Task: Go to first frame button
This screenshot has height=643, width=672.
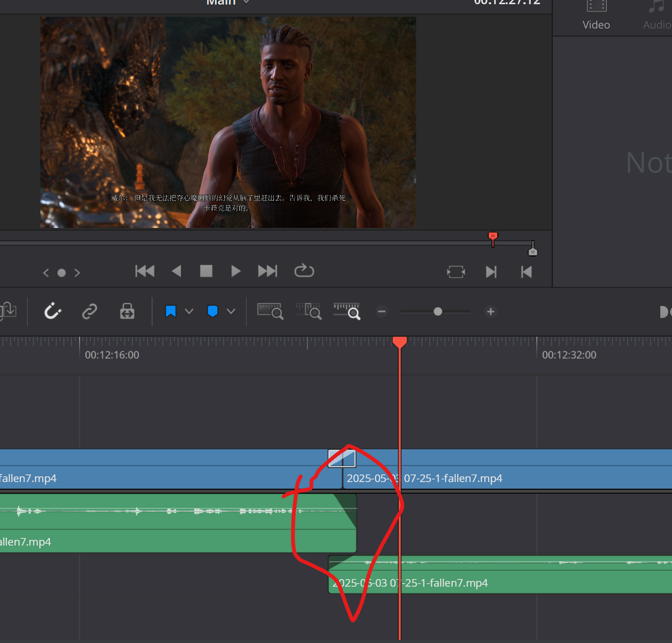Action: click(x=145, y=271)
